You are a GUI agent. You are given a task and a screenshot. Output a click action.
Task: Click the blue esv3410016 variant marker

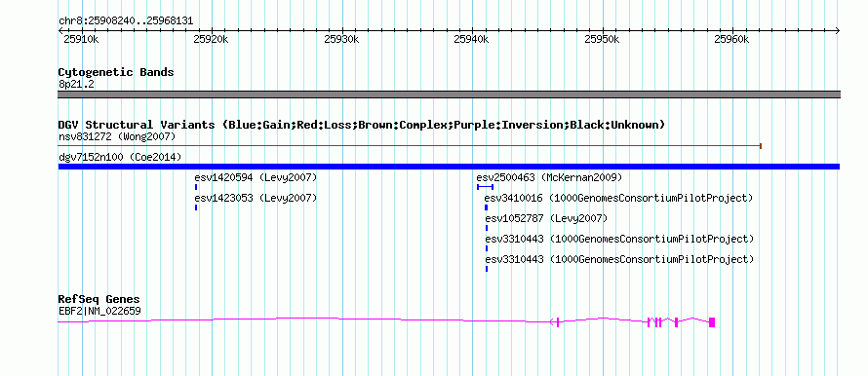click(486, 207)
